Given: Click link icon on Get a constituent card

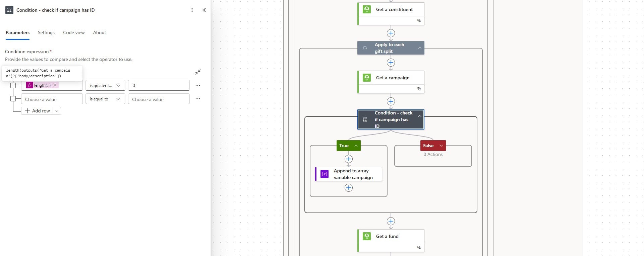Looking at the screenshot, I should click(x=419, y=20).
